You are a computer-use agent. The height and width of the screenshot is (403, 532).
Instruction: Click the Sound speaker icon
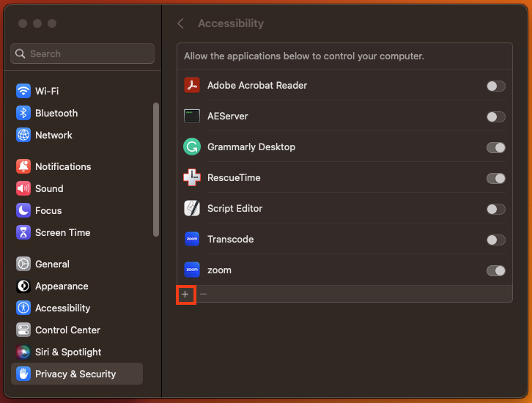[23, 188]
